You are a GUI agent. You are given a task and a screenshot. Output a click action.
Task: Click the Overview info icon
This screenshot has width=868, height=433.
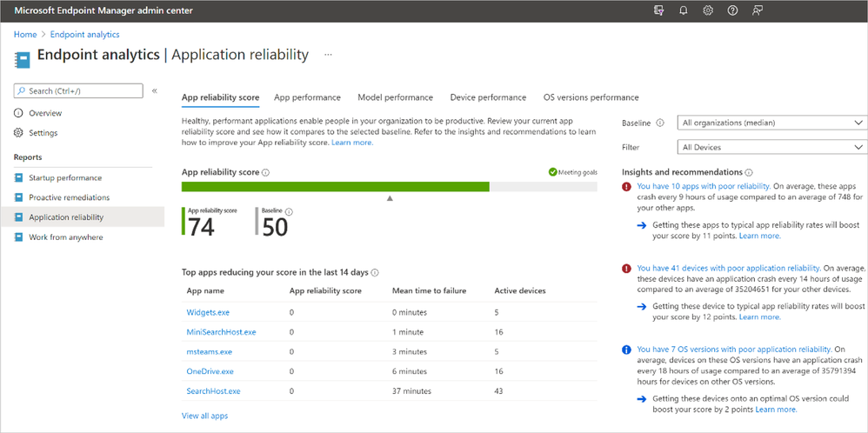(x=18, y=113)
